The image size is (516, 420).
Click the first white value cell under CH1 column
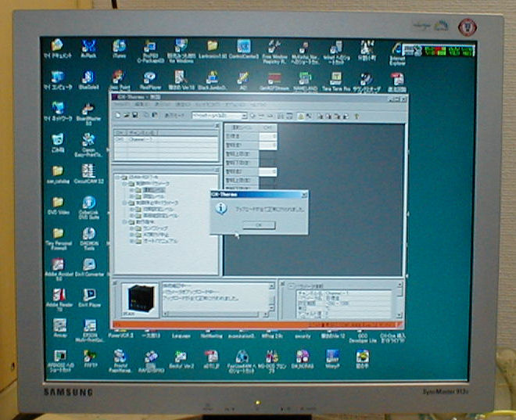[268, 136]
